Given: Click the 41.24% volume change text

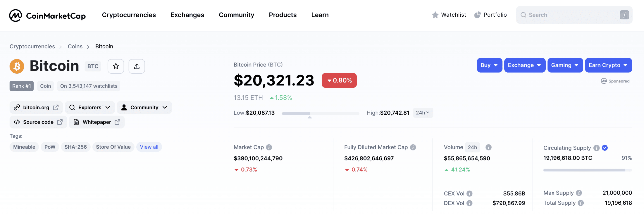Looking at the screenshot, I should tap(460, 170).
